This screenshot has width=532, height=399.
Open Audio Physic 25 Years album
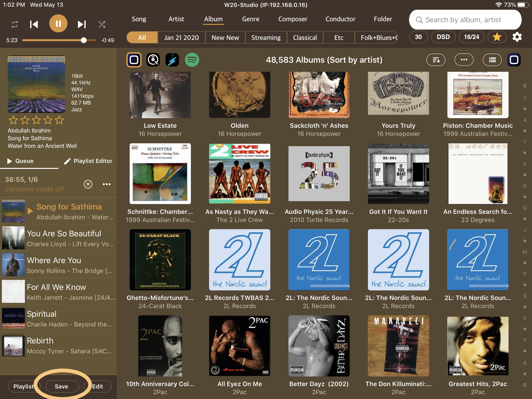(x=319, y=174)
